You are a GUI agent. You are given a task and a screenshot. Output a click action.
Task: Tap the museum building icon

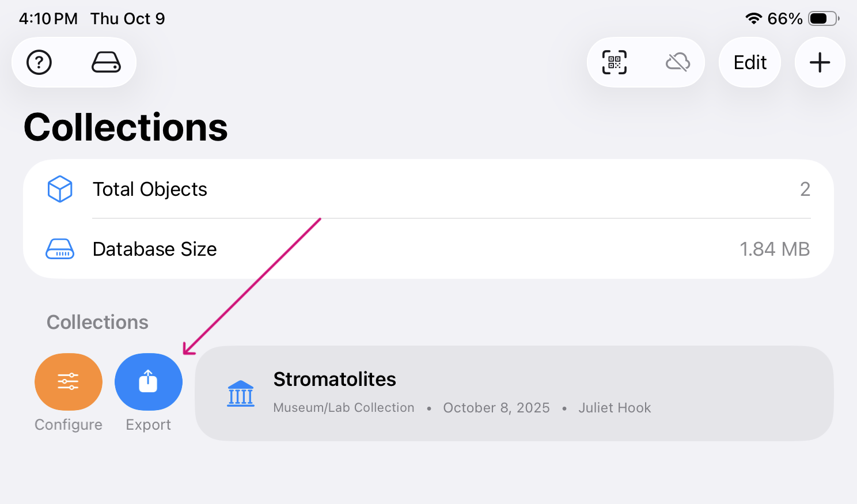pos(241,393)
